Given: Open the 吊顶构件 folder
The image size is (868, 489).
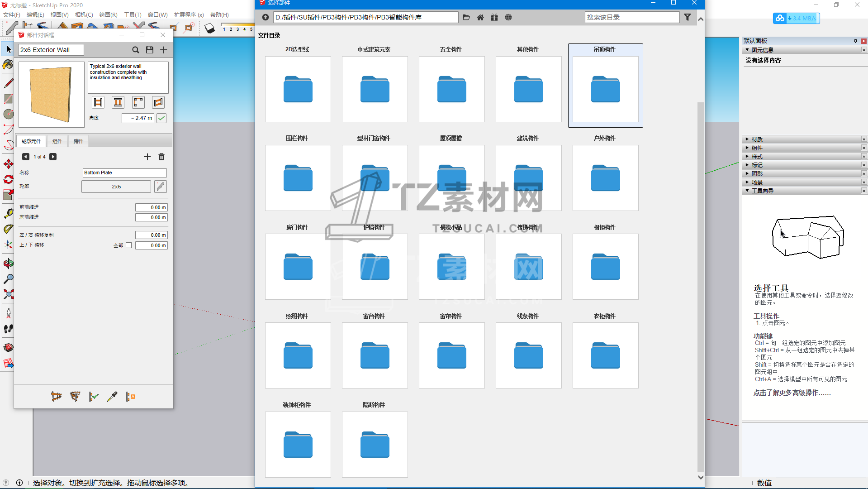Looking at the screenshot, I should coord(606,86).
